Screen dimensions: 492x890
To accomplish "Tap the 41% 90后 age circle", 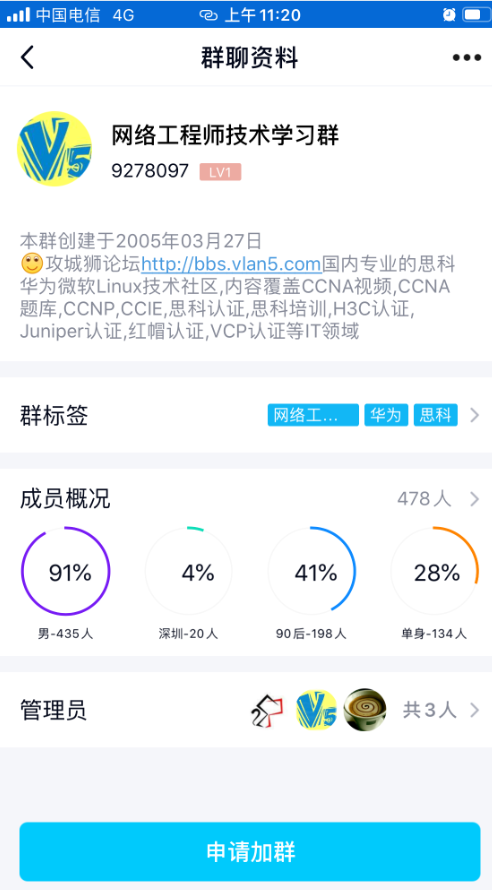I will pyautogui.click(x=312, y=572).
